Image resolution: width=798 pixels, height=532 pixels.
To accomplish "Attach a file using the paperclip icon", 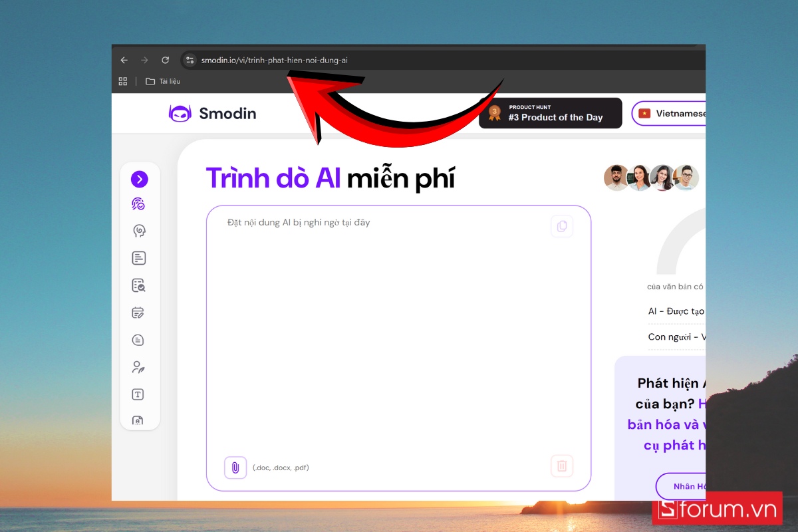I will click(x=235, y=467).
